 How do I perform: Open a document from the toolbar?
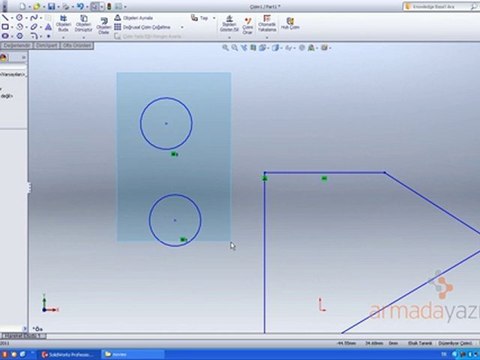pyautogui.click(x=37, y=6)
